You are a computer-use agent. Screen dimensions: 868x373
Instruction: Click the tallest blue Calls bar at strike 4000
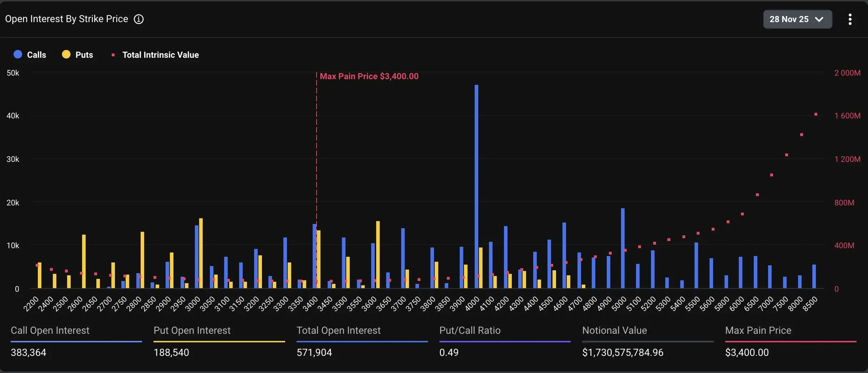click(476, 186)
